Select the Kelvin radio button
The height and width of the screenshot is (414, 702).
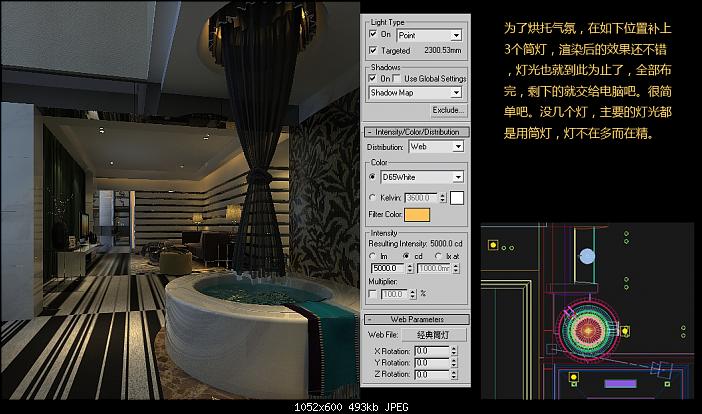372,197
